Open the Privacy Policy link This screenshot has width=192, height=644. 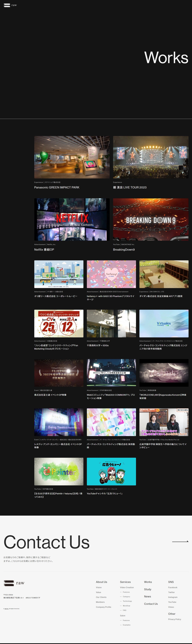tap(175, 619)
